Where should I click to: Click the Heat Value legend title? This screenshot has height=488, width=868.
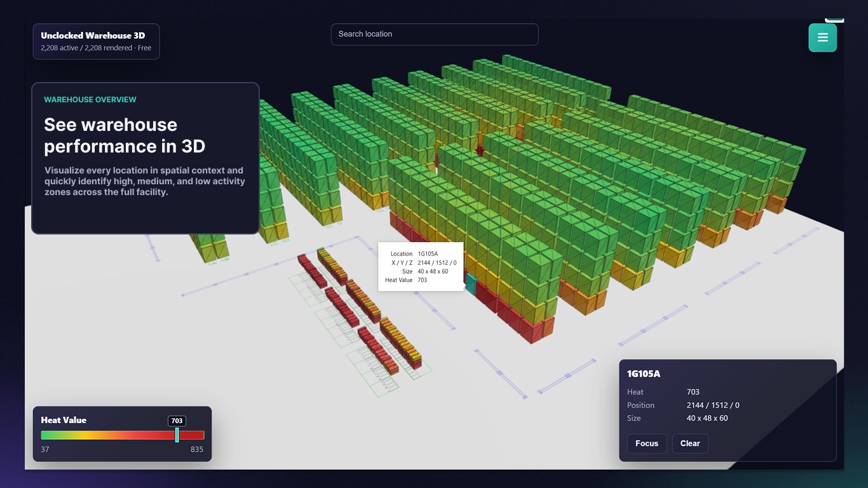point(64,420)
